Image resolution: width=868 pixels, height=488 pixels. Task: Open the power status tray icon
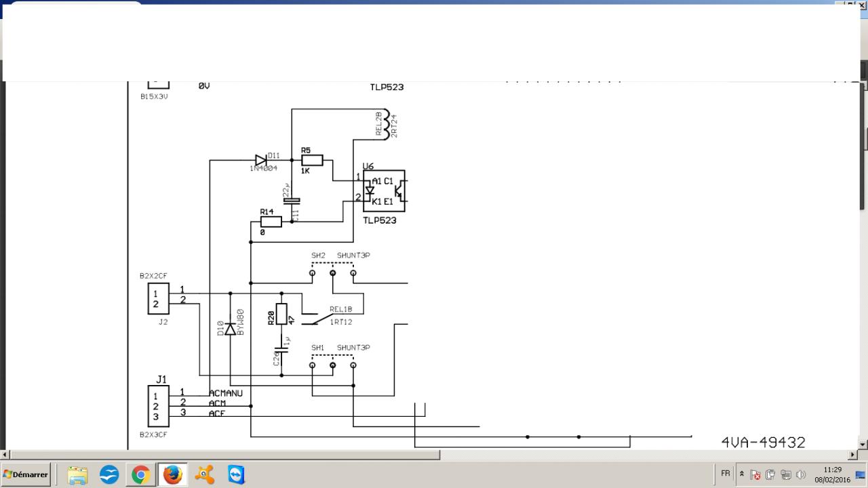(770, 474)
